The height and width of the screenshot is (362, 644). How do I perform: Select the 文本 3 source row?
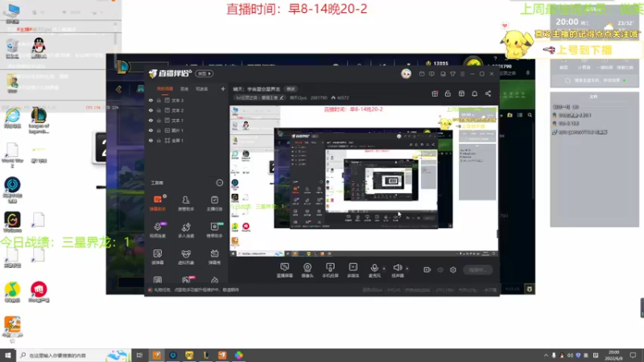(x=187, y=100)
